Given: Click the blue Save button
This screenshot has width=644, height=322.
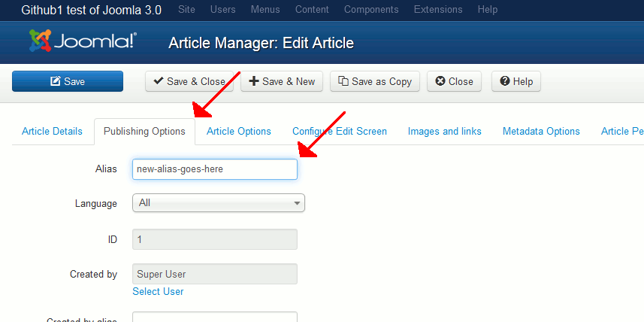Looking at the screenshot, I should pos(68,81).
